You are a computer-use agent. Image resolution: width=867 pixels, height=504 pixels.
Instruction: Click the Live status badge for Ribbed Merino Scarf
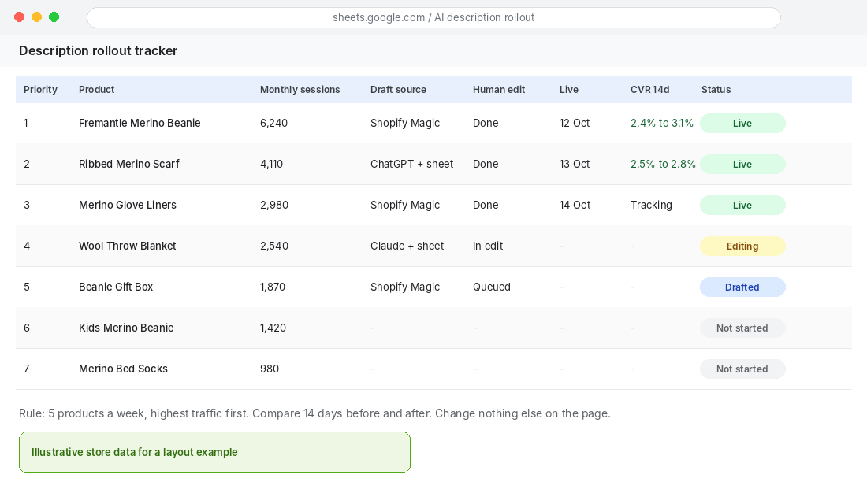[742, 164]
